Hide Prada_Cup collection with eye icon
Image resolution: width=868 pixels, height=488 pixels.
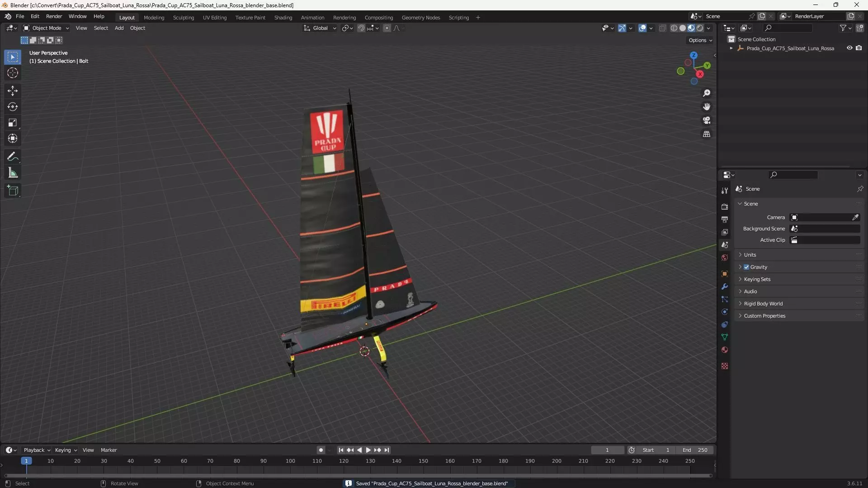coord(849,48)
